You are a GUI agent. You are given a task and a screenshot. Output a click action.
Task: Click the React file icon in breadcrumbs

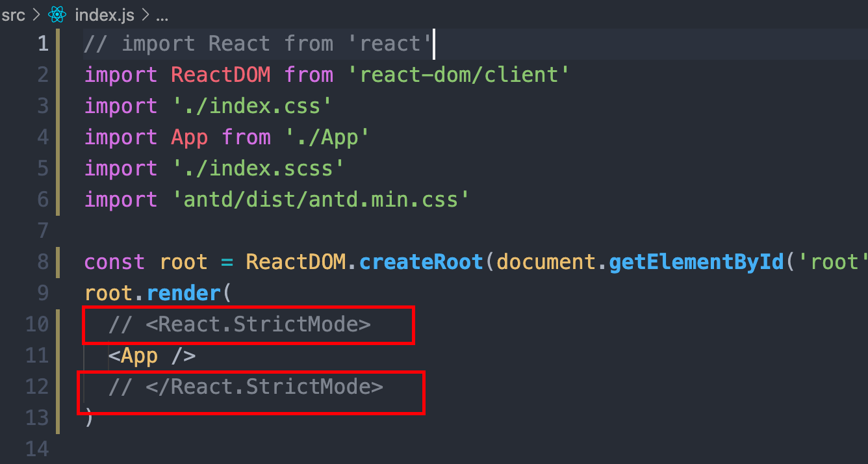(x=57, y=14)
